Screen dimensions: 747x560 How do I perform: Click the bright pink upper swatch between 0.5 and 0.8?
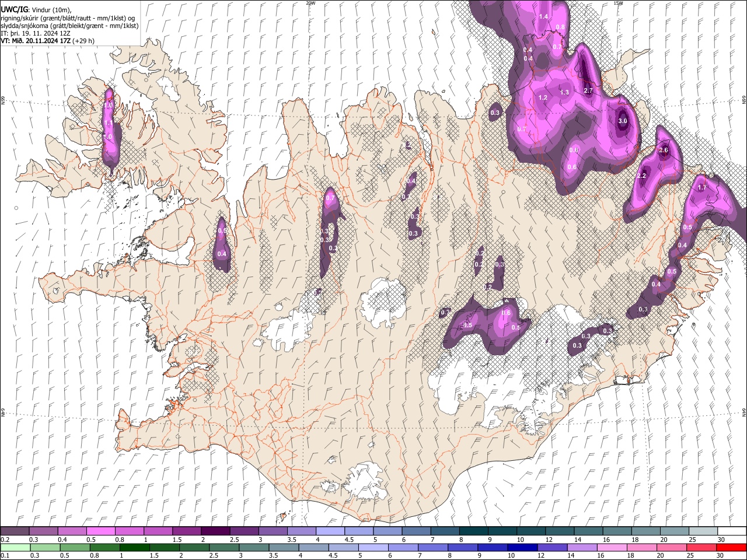[x=100, y=531]
